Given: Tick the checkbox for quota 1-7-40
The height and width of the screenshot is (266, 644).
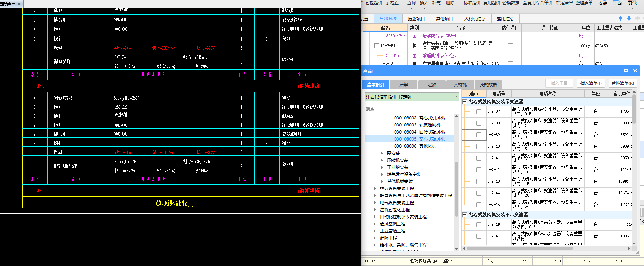Looking at the screenshot, I should click(479, 147).
